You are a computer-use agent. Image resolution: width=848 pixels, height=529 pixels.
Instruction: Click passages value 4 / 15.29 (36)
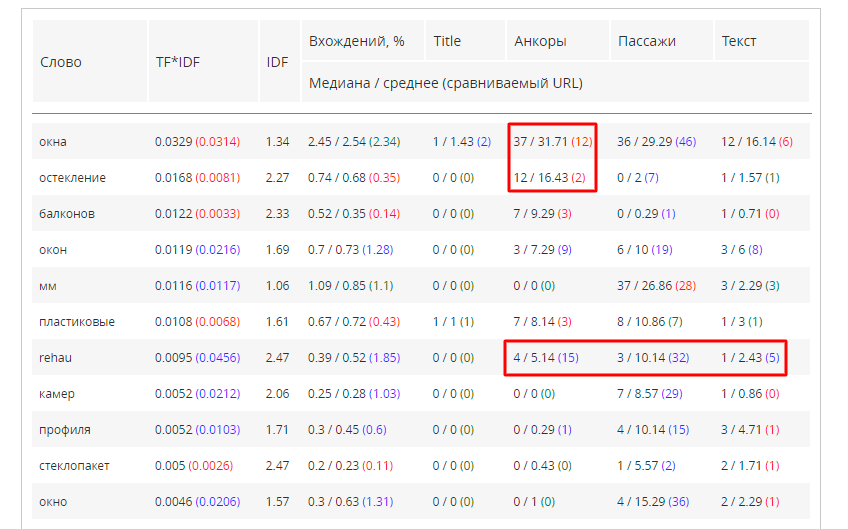click(653, 502)
